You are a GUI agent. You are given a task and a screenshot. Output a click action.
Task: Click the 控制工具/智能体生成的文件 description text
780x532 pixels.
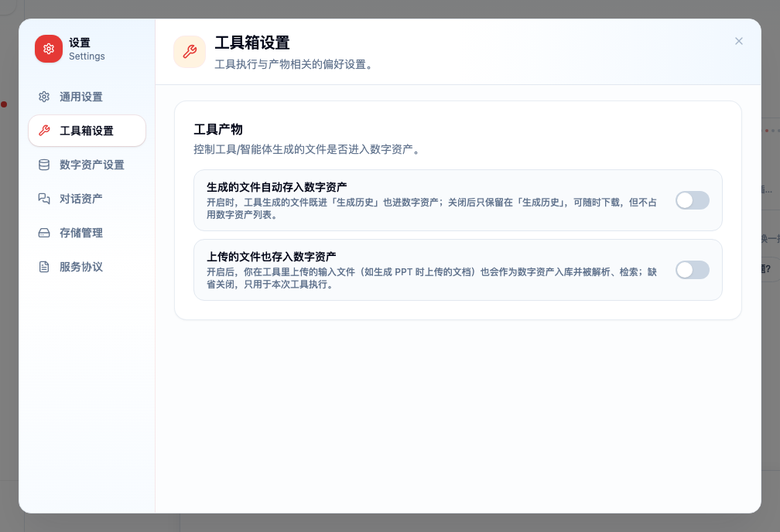click(308, 149)
